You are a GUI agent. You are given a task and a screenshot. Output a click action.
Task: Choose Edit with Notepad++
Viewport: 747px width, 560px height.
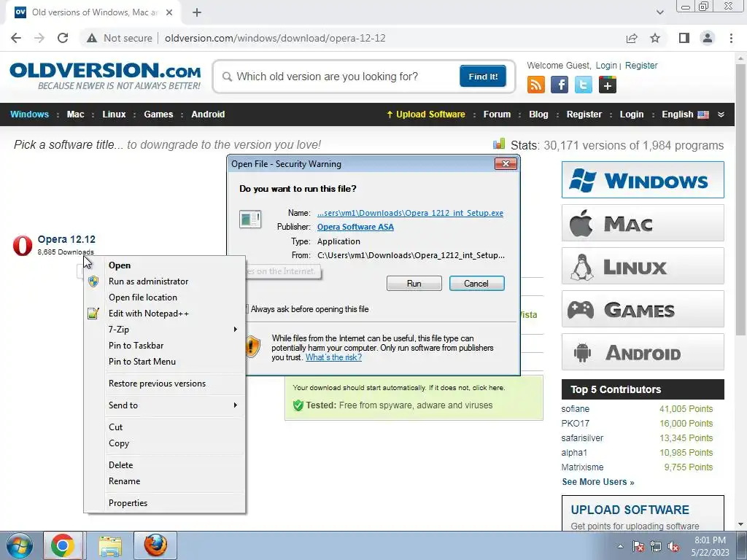pyautogui.click(x=165, y=314)
